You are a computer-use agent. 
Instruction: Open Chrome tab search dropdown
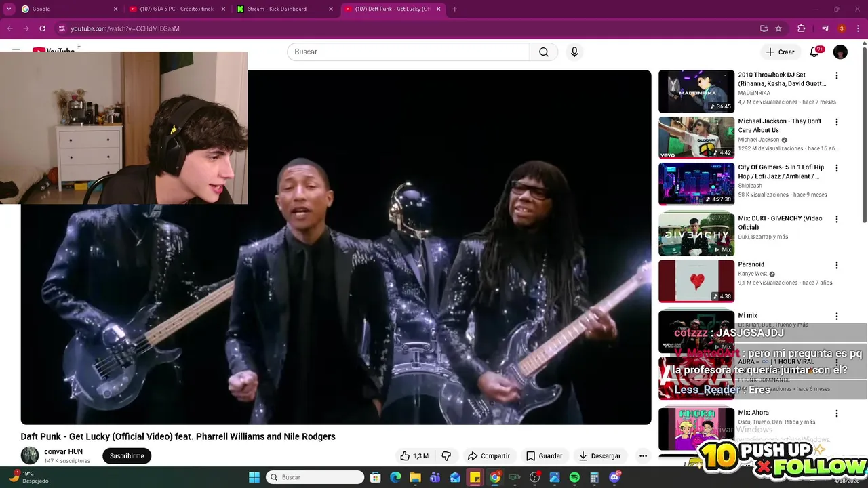[x=9, y=9]
